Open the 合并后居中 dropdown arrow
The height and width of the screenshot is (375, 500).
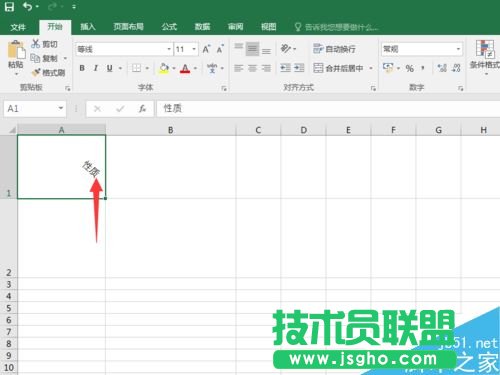[371, 68]
